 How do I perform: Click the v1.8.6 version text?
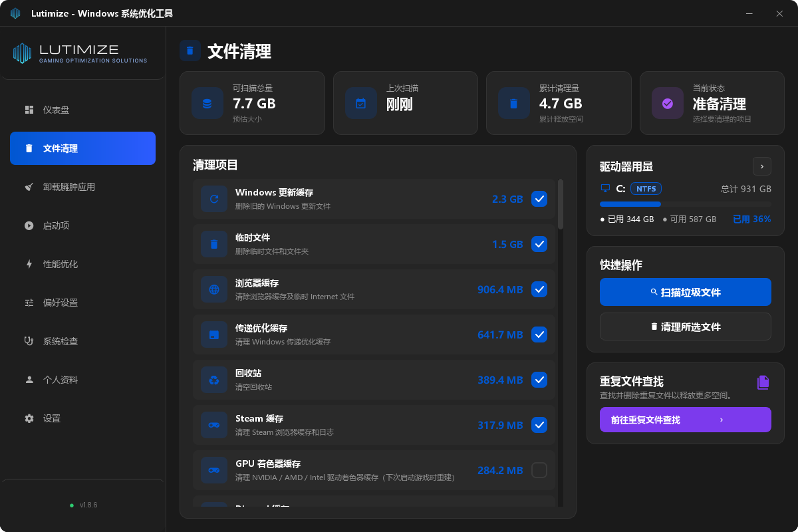[x=88, y=505]
